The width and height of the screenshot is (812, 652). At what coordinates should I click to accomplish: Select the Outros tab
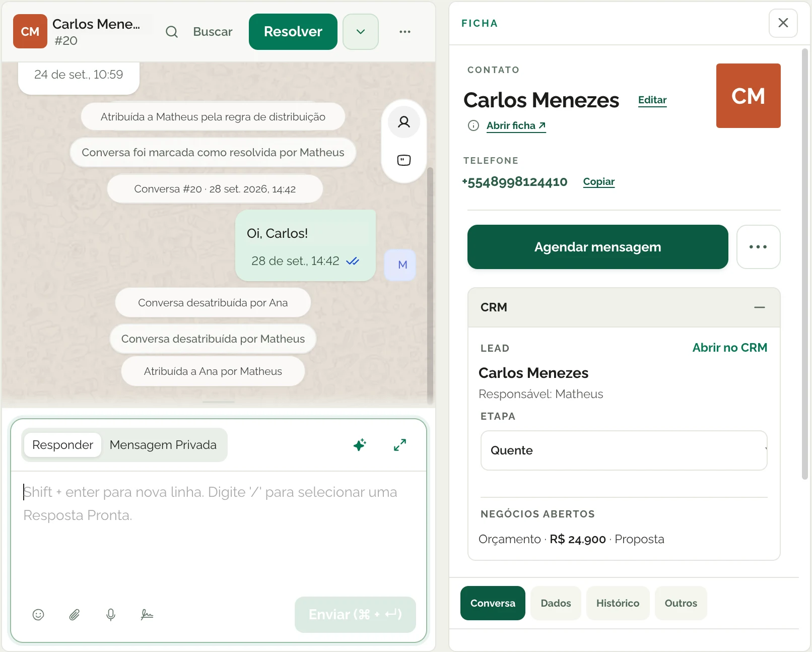click(x=681, y=603)
